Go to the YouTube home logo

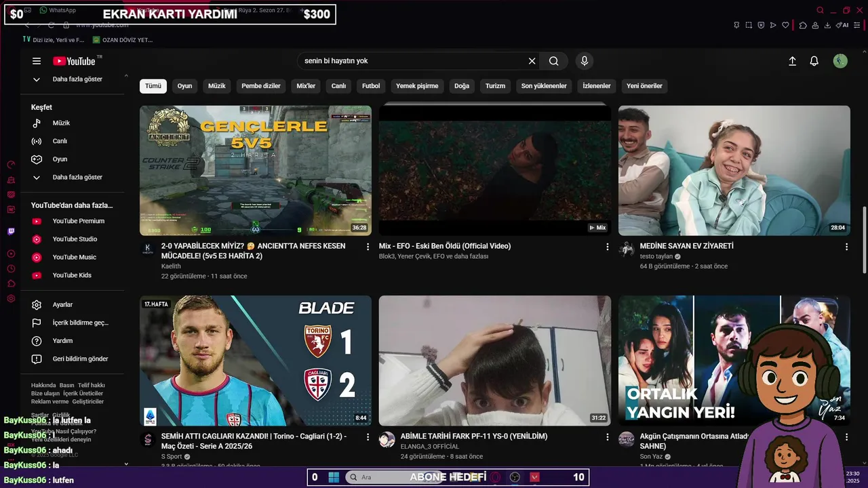click(75, 61)
